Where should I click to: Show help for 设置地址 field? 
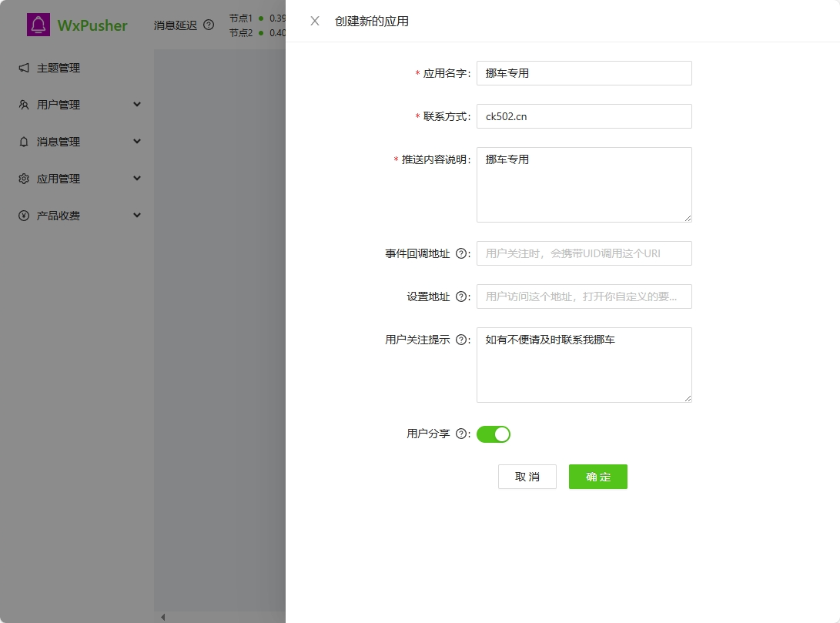[x=460, y=296]
